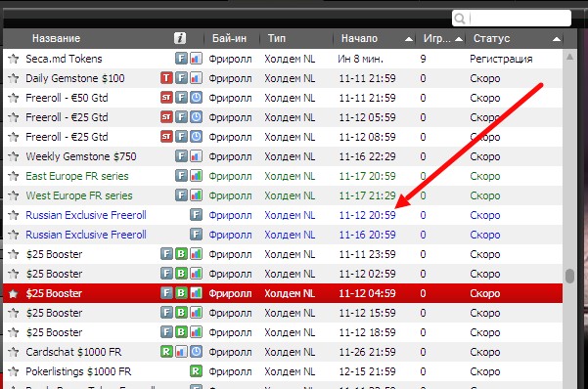Click the scrollbar up arrow
The image size is (588, 389).
click(x=569, y=57)
